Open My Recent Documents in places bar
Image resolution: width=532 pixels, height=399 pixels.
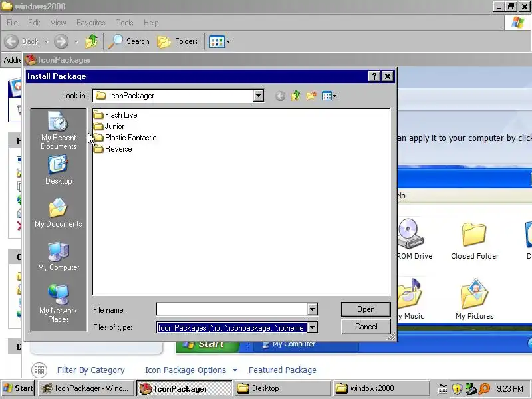(x=59, y=130)
